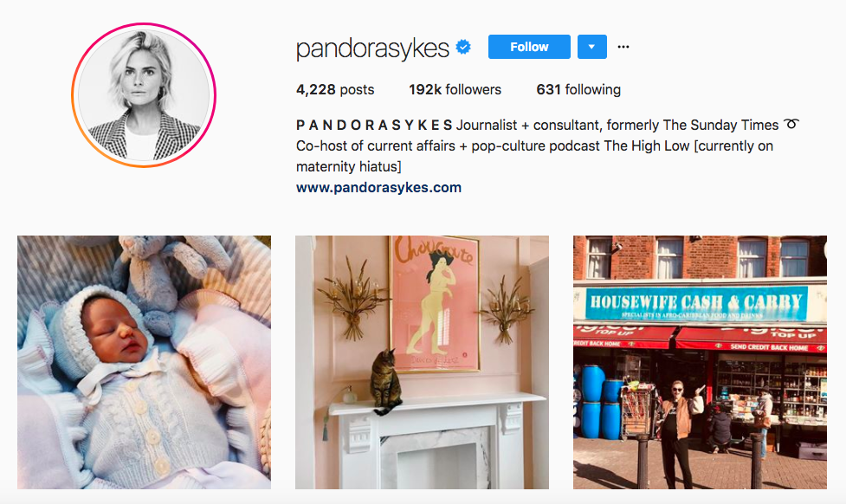Open the Housewife Cash & Carry post
Screen dimensions: 846x504
700,362
